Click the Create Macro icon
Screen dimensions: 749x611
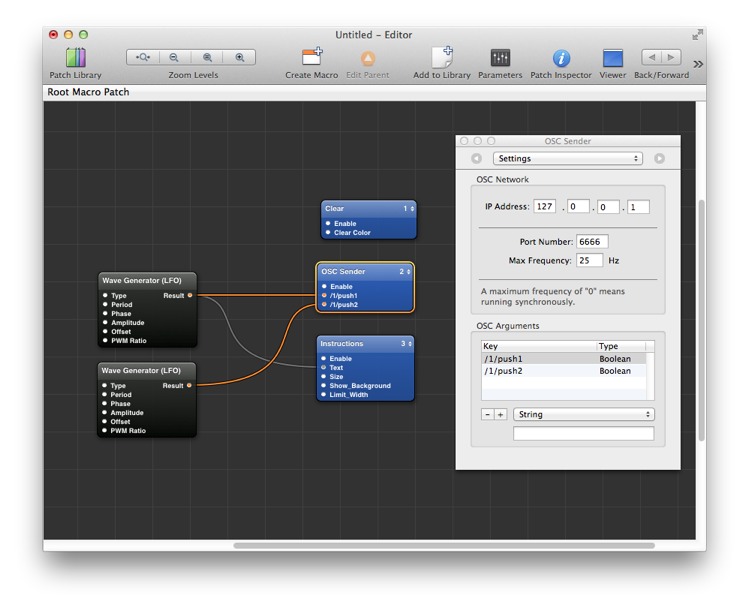312,58
